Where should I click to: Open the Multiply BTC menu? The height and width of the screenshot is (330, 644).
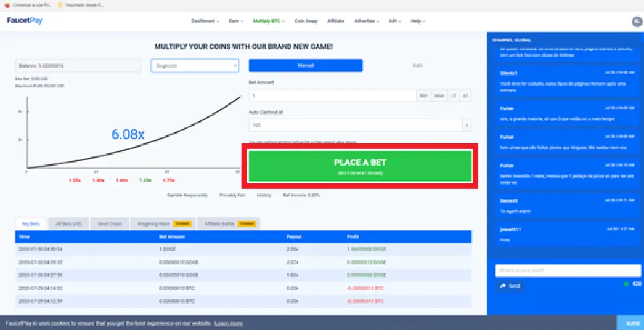click(x=269, y=22)
